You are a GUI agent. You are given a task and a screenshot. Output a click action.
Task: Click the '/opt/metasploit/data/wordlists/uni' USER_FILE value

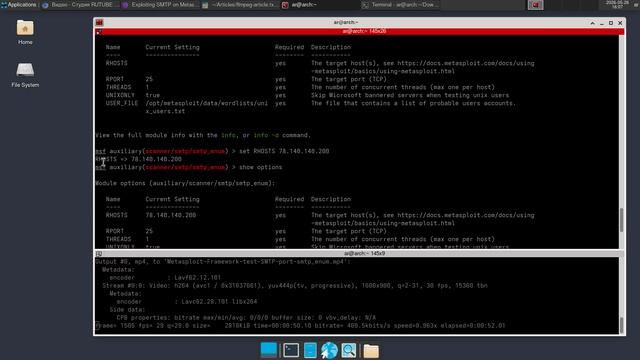coord(207,103)
